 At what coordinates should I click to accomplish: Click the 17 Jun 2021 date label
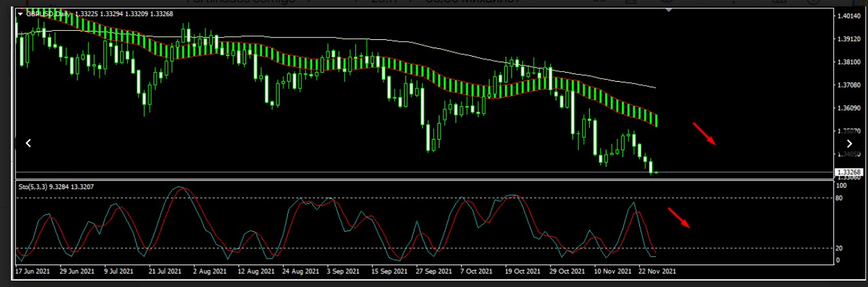pos(32,272)
